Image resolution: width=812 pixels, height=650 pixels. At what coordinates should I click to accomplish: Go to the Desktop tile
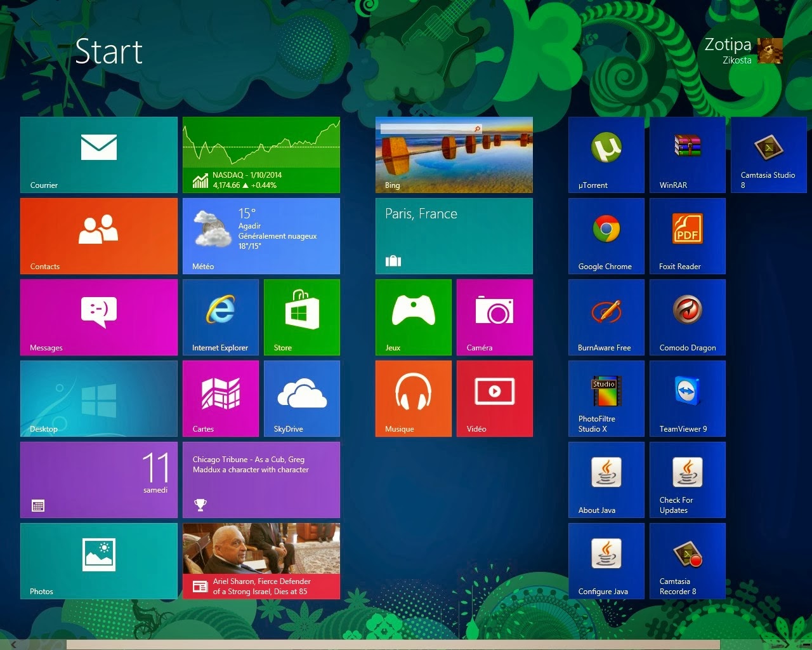[99, 399]
